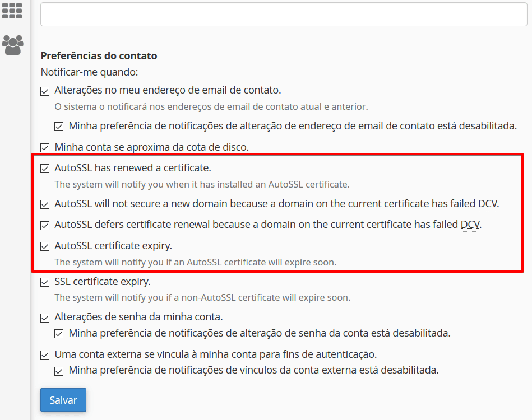
Task: Open the applications grid icon in sidebar
Action: (12, 12)
